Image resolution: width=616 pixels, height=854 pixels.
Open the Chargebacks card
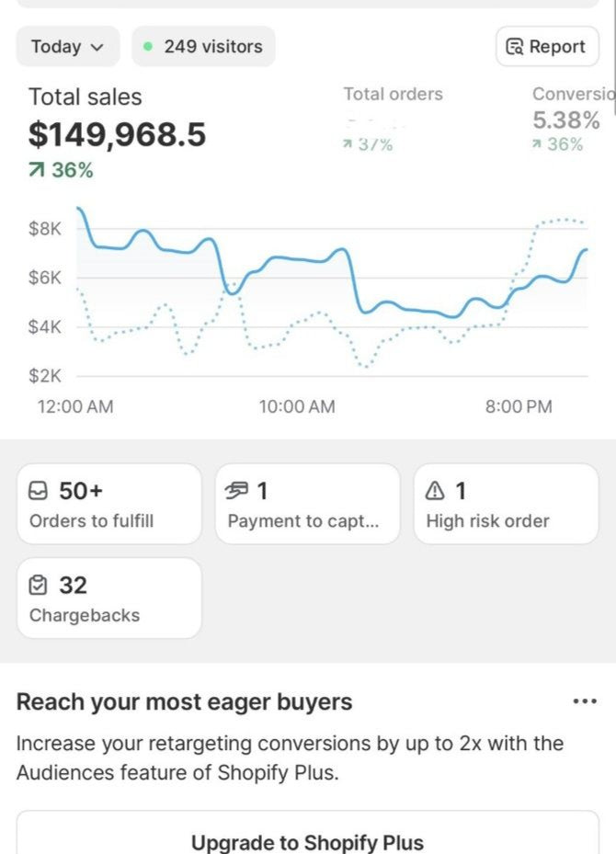coord(108,598)
